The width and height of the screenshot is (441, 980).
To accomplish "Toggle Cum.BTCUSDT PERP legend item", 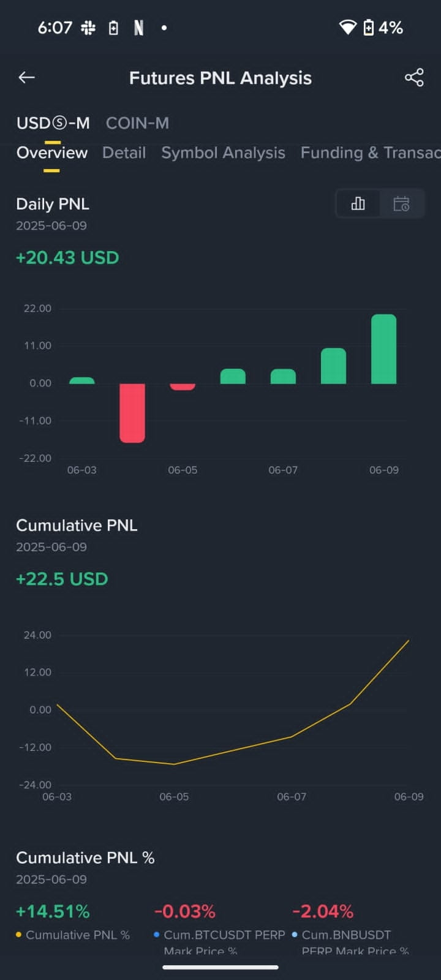I will [219, 942].
